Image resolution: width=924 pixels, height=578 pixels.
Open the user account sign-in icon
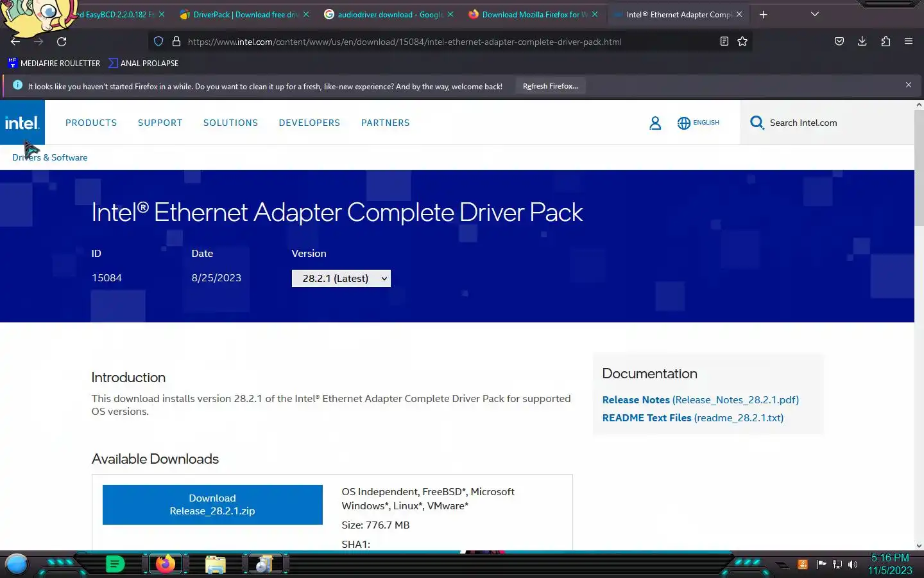[x=655, y=123]
